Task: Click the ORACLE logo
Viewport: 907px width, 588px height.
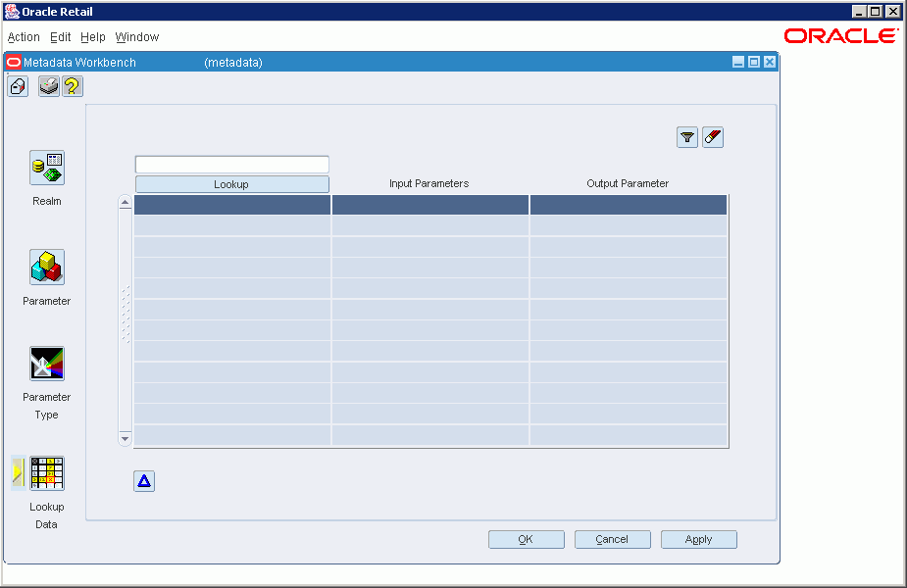Action: (x=841, y=36)
